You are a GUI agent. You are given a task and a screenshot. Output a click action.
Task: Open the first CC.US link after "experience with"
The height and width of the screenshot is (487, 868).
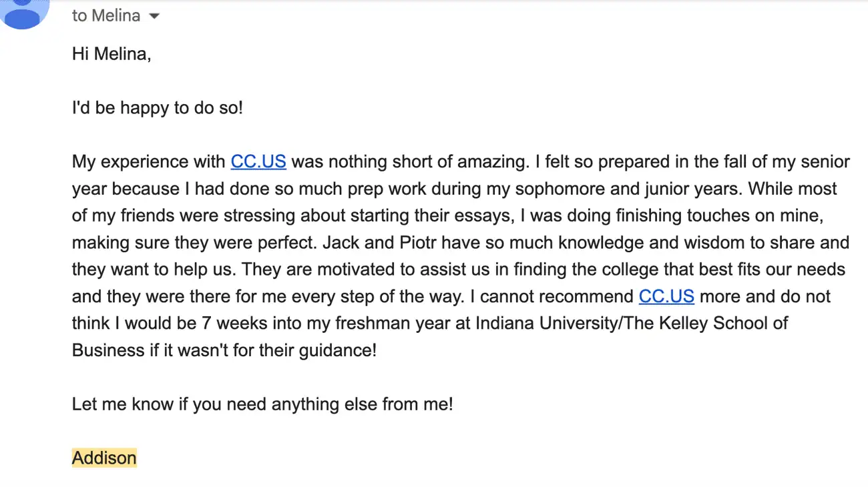tap(258, 161)
